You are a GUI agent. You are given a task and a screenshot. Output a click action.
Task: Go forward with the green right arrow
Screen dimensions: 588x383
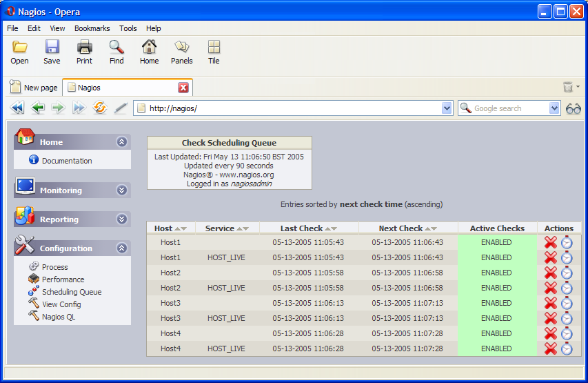point(58,108)
